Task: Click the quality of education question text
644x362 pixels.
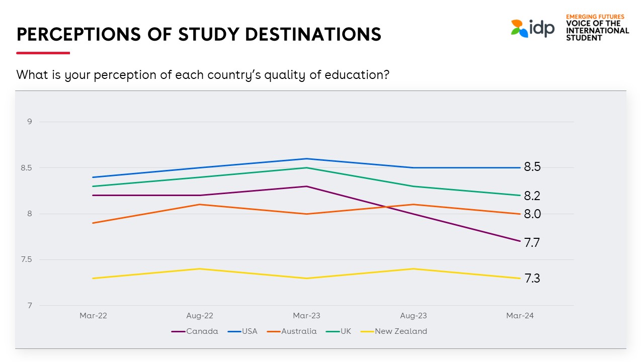Action: tap(203, 75)
